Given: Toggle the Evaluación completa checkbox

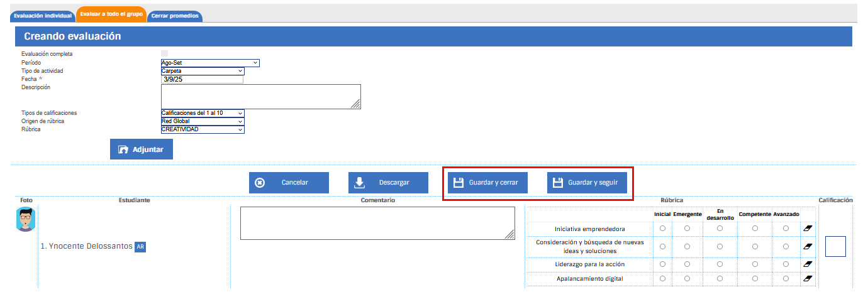Looking at the screenshot, I should tap(165, 54).
